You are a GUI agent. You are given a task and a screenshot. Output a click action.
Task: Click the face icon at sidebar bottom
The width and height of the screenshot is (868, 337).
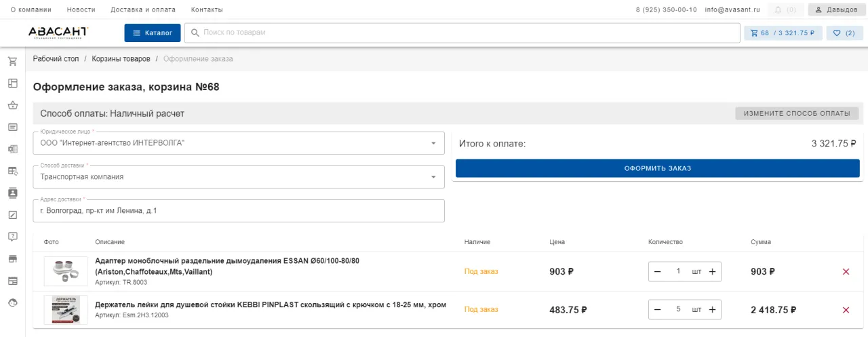click(12, 302)
